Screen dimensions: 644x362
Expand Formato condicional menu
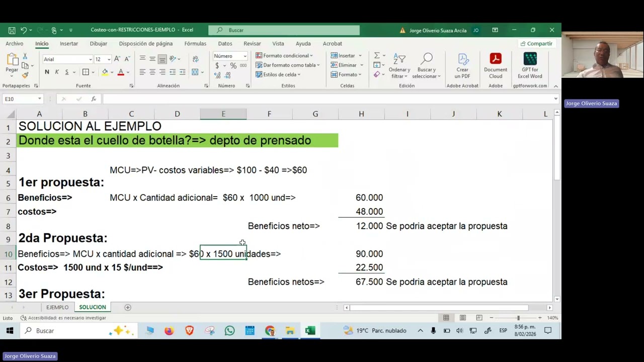(284, 55)
